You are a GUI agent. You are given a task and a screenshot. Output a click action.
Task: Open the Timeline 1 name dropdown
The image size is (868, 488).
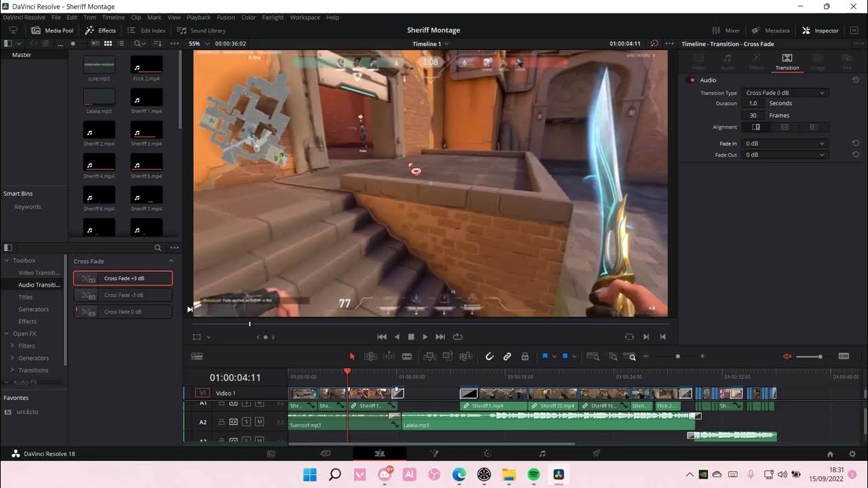pos(431,43)
